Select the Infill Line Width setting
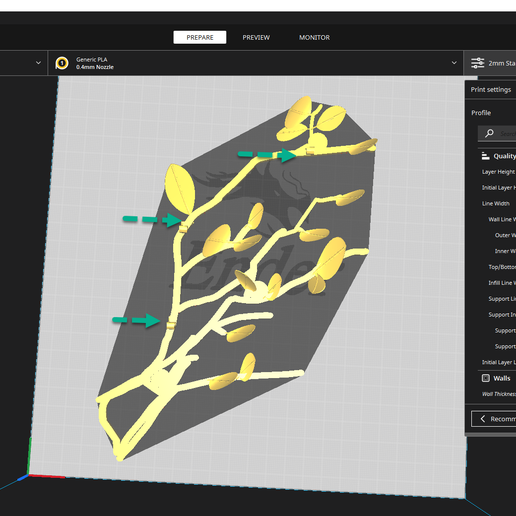Viewport: 516px width, 516px height. coord(502,283)
